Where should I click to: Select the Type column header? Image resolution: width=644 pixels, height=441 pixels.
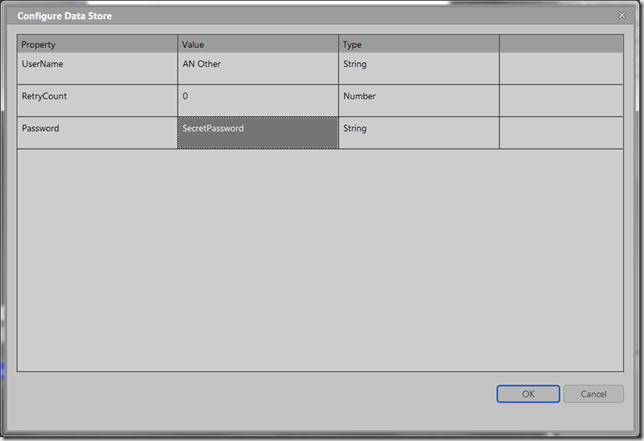click(419, 44)
